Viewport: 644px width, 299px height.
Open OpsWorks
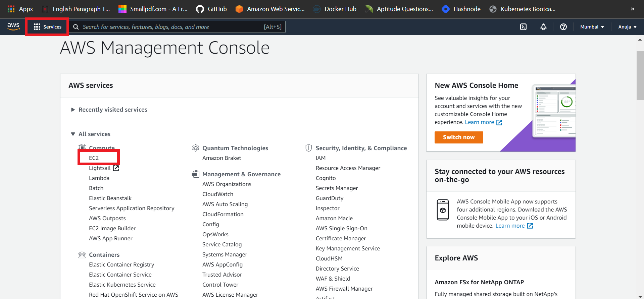[x=215, y=234]
